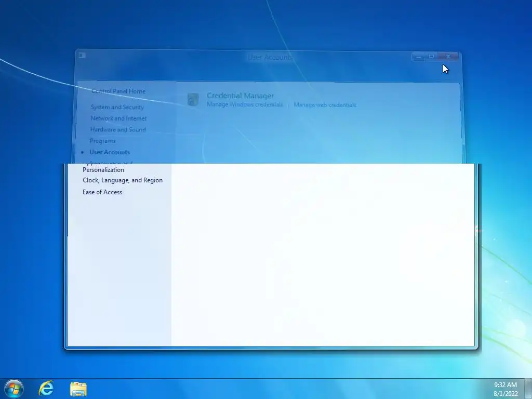The width and height of the screenshot is (532, 399).
Task: Open Manage Windows credentials
Action: [x=245, y=104]
